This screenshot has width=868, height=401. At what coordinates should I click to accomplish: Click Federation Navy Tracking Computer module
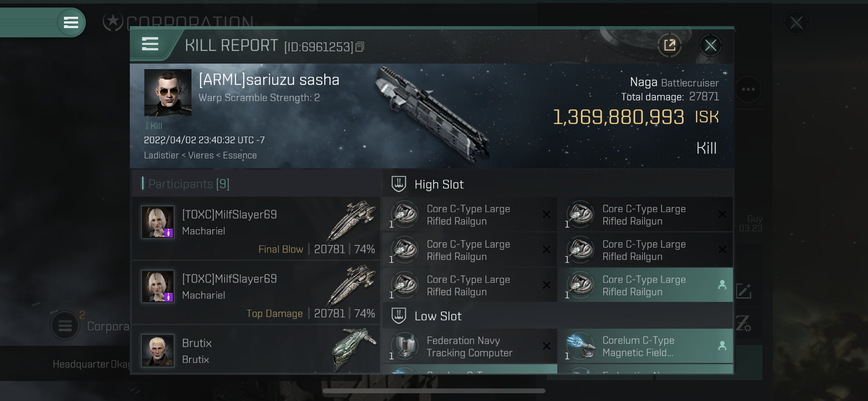tap(470, 346)
